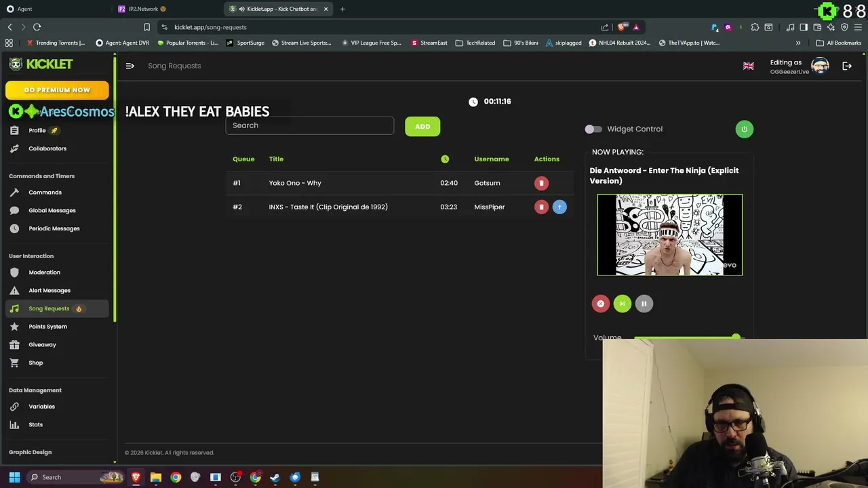Click the Username column header

[x=492, y=159]
